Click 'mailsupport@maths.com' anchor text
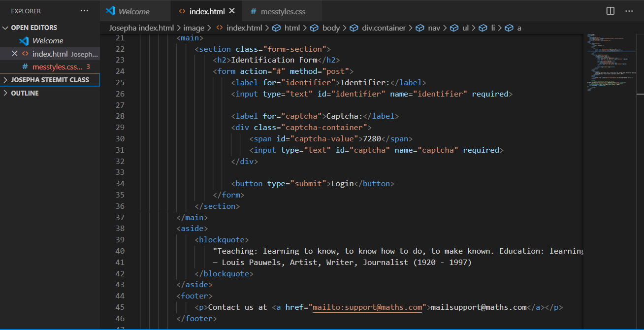Image resolution: width=644 pixels, height=330 pixels. [479, 307]
